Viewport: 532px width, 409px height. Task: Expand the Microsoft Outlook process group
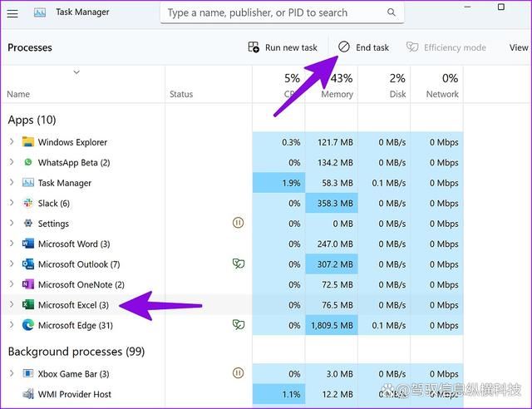(12, 264)
